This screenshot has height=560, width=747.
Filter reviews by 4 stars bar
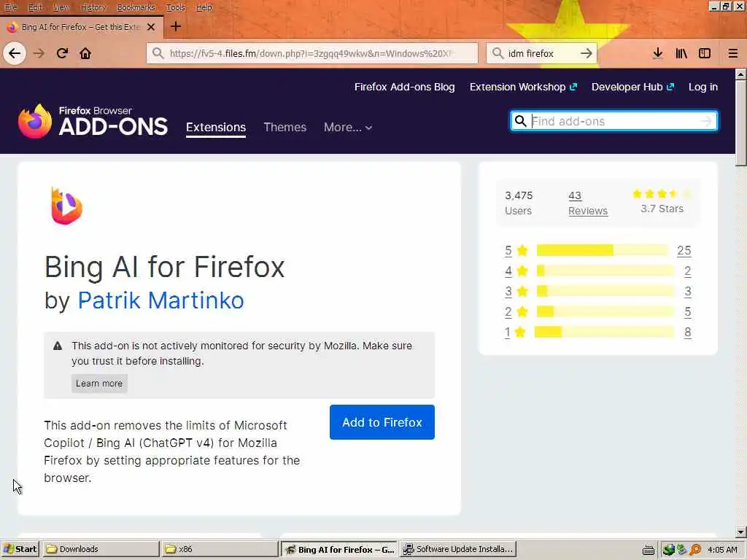tap(605, 271)
